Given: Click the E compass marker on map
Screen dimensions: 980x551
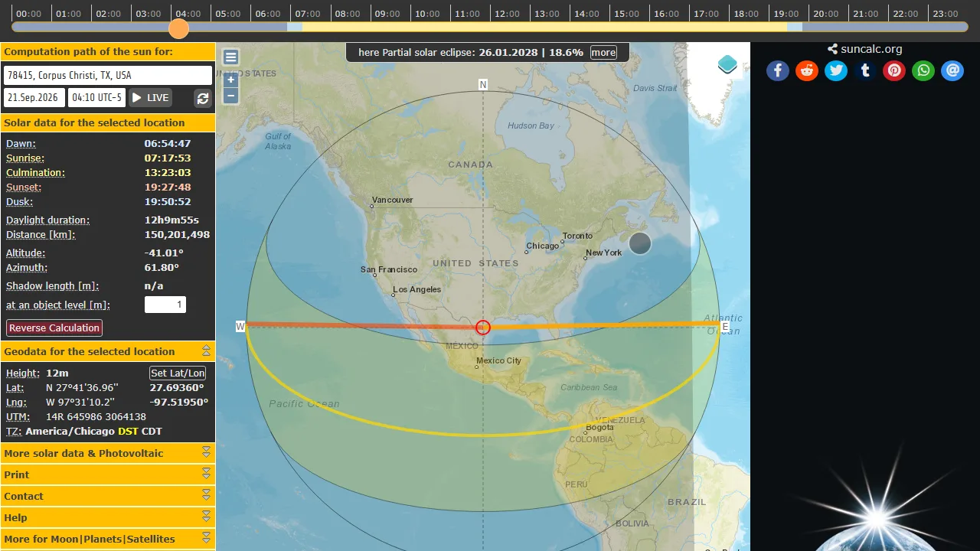Looking at the screenshot, I should tap(725, 327).
